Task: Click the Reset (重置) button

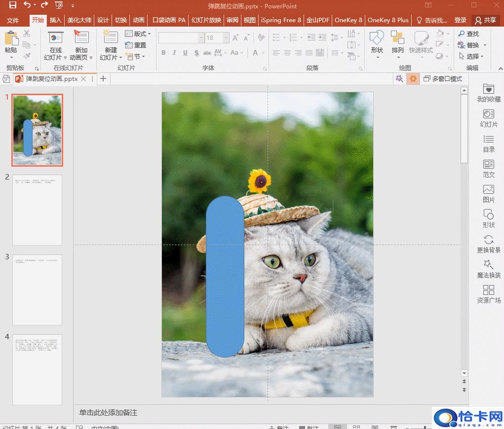Action: (x=136, y=45)
